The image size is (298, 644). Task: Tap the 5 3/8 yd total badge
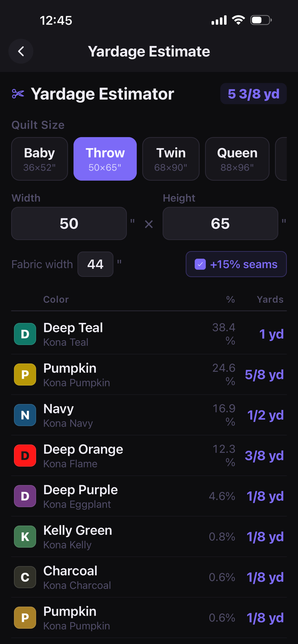(x=253, y=94)
